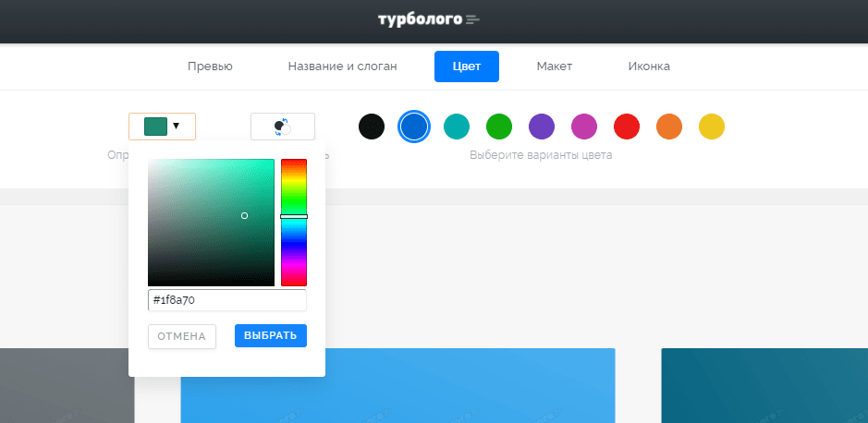Click the ВЫБРАТЬ button
The image size is (868, 423).
[271, 335]
